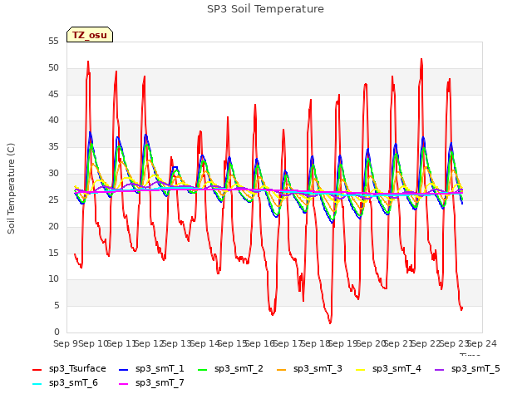Image resolution: width=532 pixels, height=399 pixels.
Task: Click the 35 y-axis tick label
Action: click(53, 147)
